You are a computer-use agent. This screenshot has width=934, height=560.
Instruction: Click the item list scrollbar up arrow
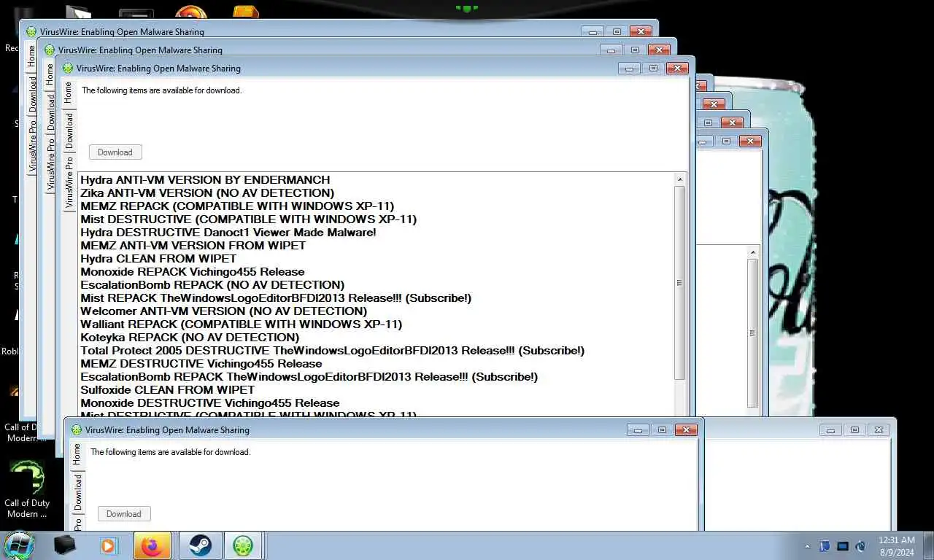point(680,179)
